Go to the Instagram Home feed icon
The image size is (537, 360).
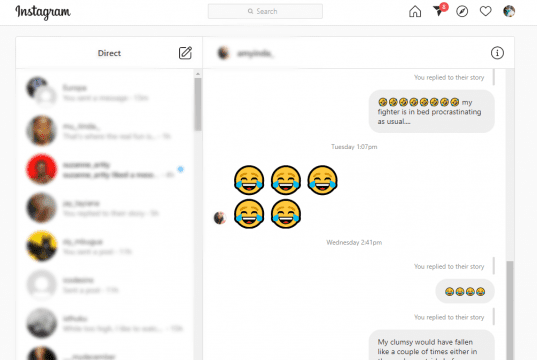click(415, 11)
